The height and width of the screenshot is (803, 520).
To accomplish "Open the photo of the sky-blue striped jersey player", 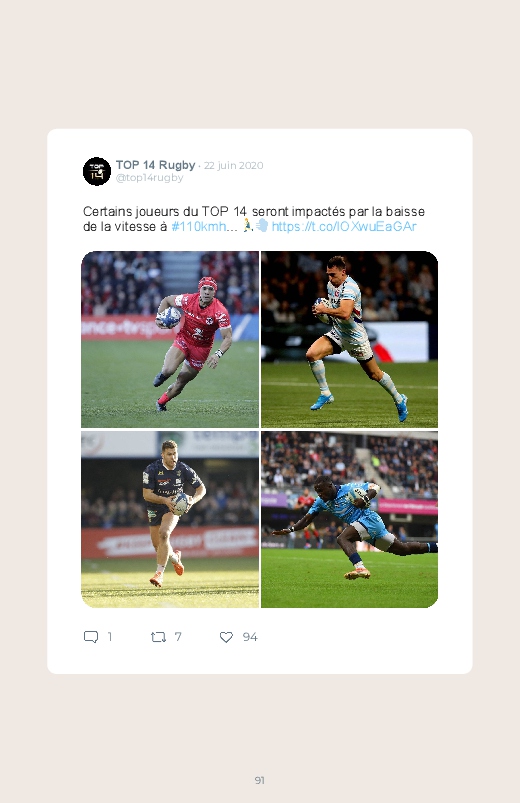I will (x=349, y=339).
